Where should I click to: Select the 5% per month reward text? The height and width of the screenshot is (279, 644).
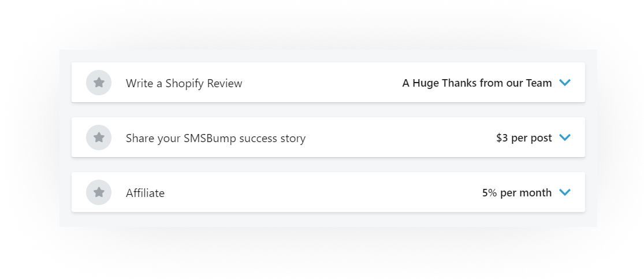(x=517, y=193)
